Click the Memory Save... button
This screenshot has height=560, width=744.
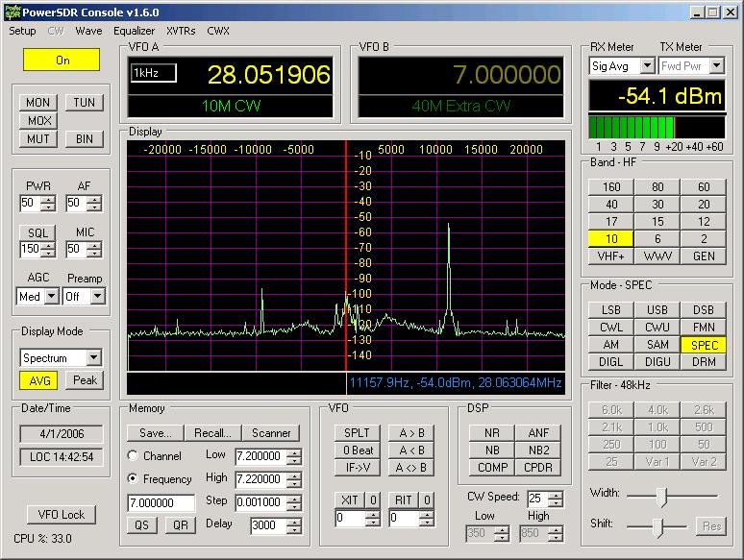click(155, 433)
